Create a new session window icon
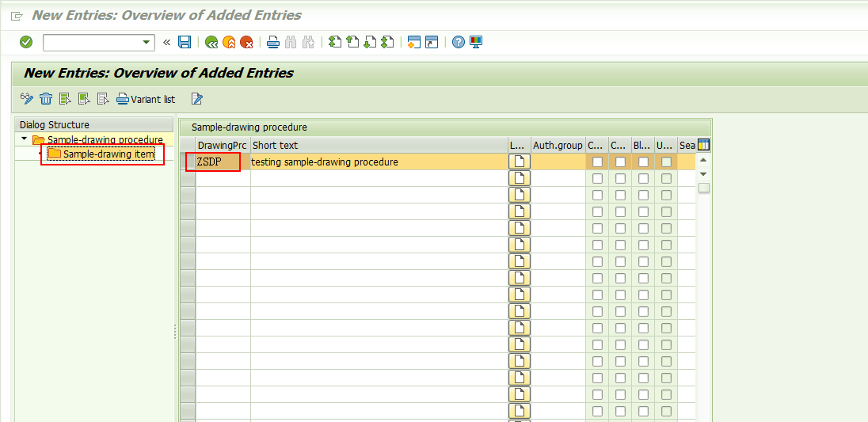The height and width of the screenshot is (422, 868). tap(413, 42)
